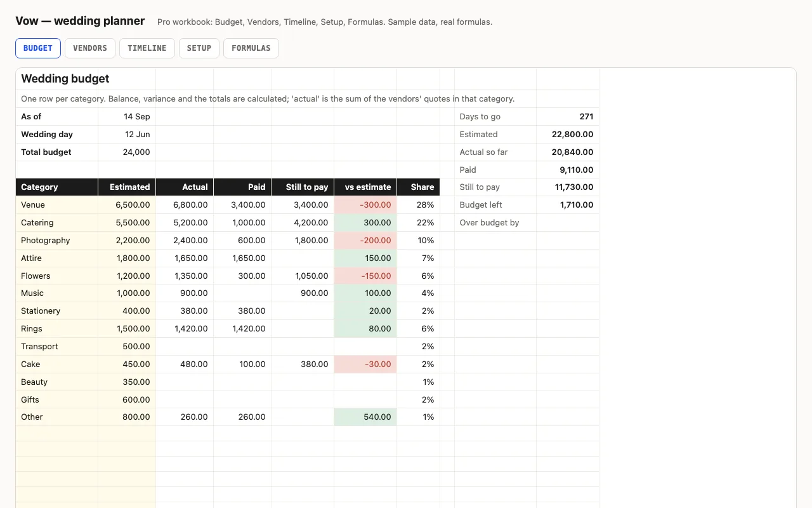Viewport: 812px width, 508px height.
Task: Select summary Estimated total 22,800.00
Action: [x=568, y=135]
